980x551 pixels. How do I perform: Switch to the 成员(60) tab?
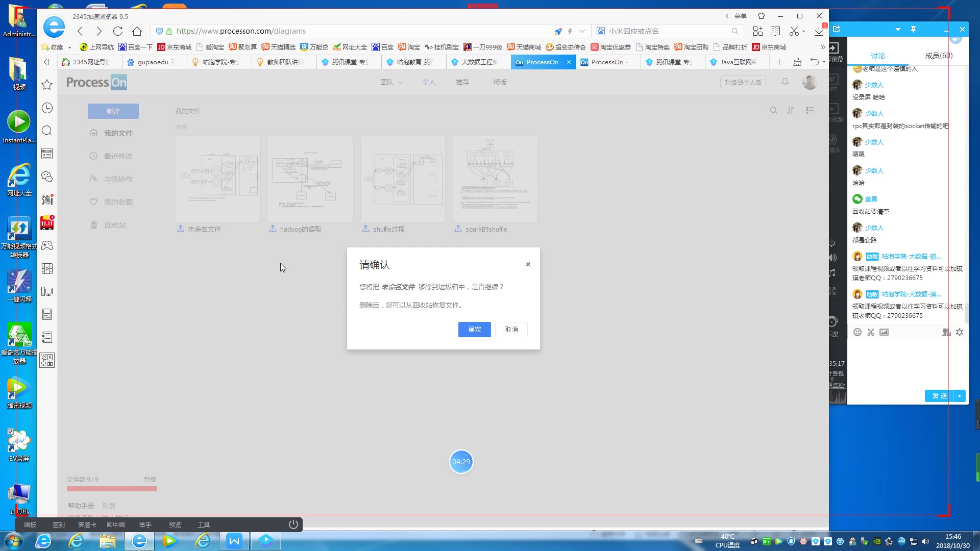[939, 56]
